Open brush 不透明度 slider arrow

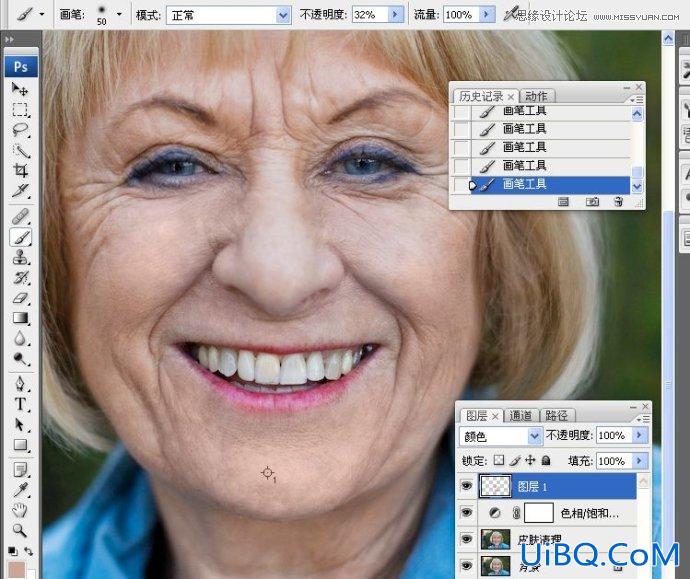[396, 15]
